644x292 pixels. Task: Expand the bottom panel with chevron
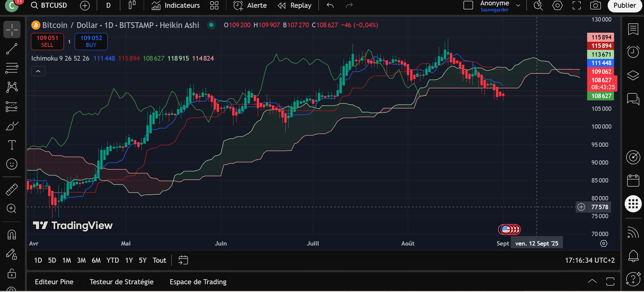point(592,281)
